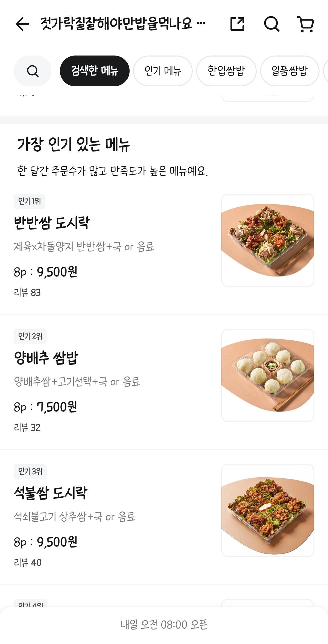Switch to the 인기 메뉴 tab

pyautogui.click(x=163, y=71)
